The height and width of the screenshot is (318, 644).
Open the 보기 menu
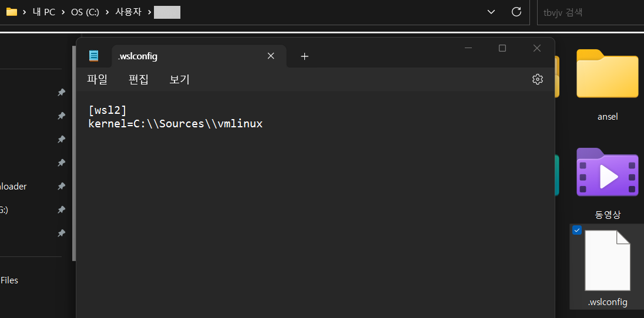coord(179,79)
